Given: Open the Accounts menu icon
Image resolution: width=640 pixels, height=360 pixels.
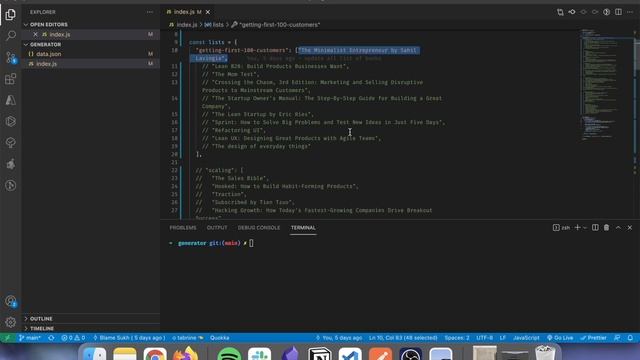Looking at the screenshot, I should [11, 301].
